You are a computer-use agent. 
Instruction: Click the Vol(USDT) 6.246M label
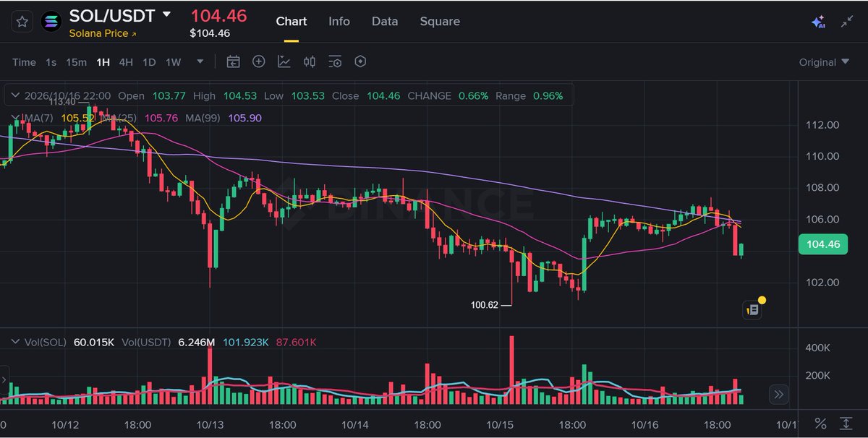[169, 342]
